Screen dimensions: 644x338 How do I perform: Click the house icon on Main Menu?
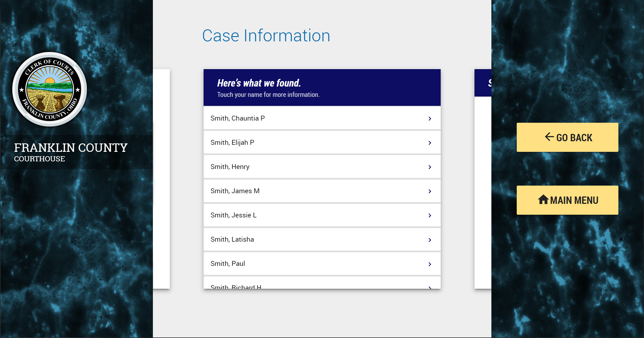pos(543,200)
